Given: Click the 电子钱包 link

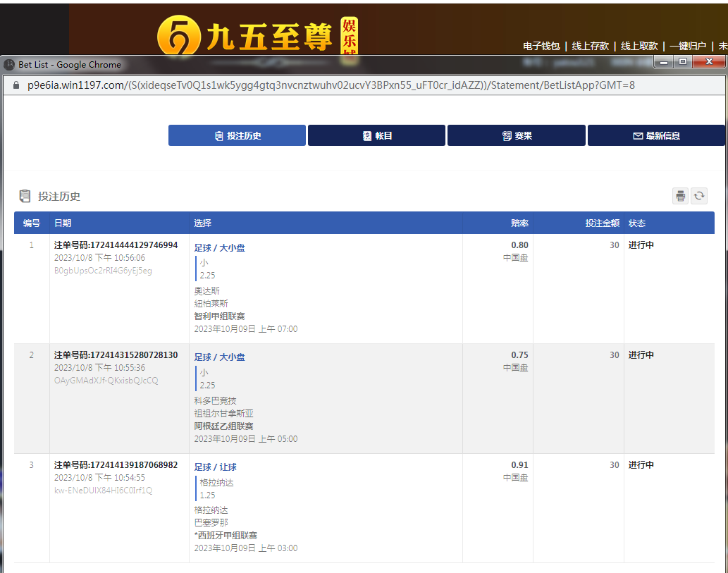Looking at the screenshot, I should click(541, 46).
